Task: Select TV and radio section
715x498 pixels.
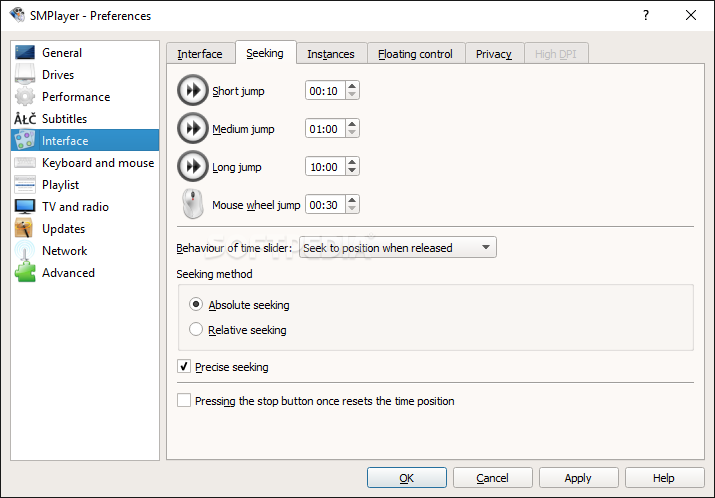Action: (85, 207)
